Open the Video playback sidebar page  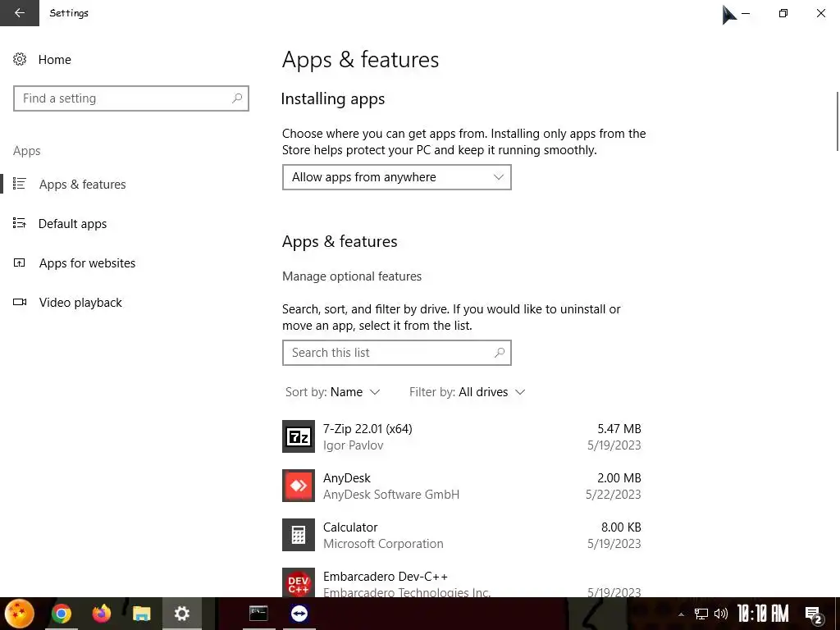coord(80,303)
